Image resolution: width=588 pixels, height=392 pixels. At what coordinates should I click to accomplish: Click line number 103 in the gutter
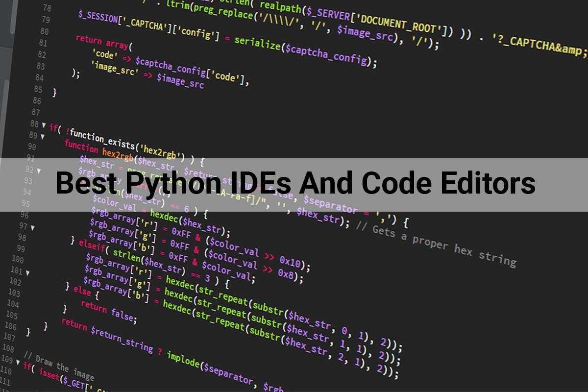(x=14, y=293)
